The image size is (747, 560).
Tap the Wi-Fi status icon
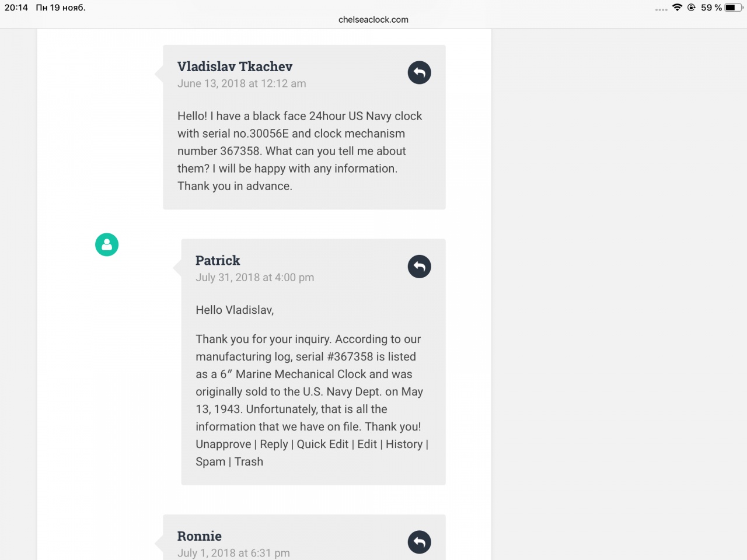(677, 8)
